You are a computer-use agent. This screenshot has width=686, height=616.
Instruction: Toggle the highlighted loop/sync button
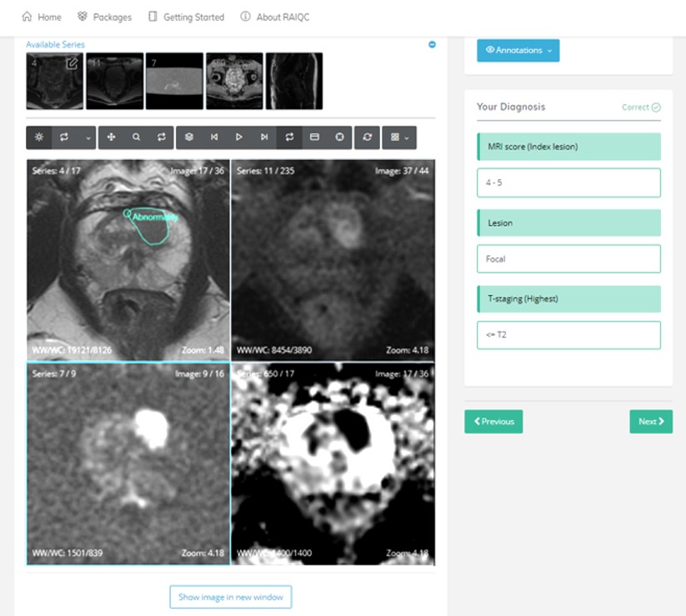pyautogui.click(x=289, y=138)
